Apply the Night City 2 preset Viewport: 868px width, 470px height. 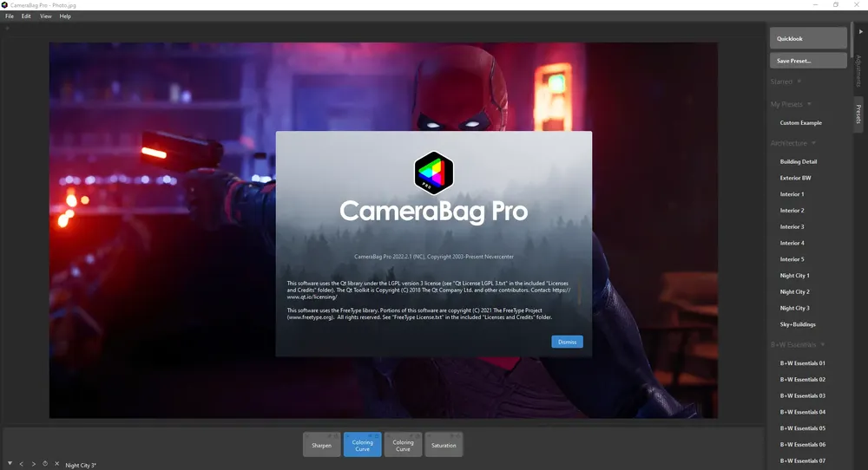[794, 292]
